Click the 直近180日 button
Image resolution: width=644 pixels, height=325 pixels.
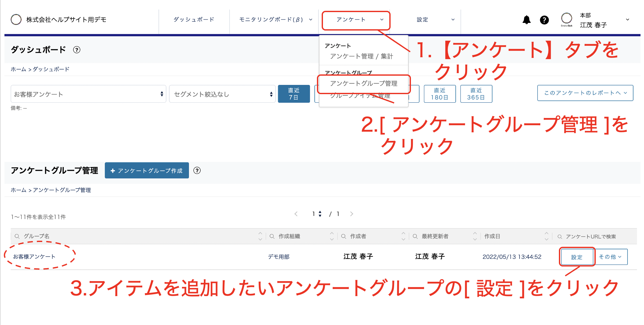(x=440, y=94)
